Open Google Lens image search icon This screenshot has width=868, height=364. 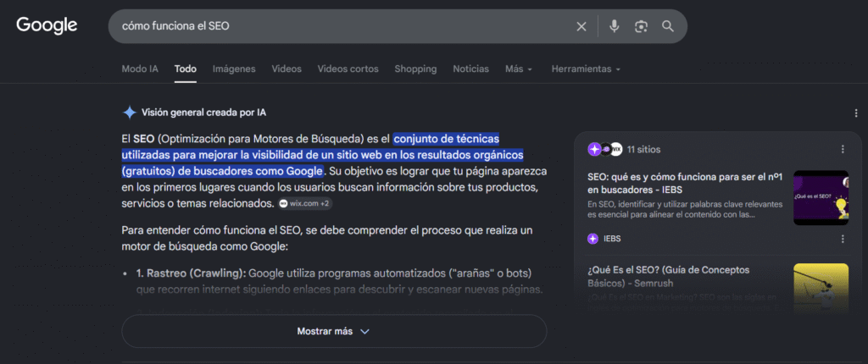(x=641, y=26)
